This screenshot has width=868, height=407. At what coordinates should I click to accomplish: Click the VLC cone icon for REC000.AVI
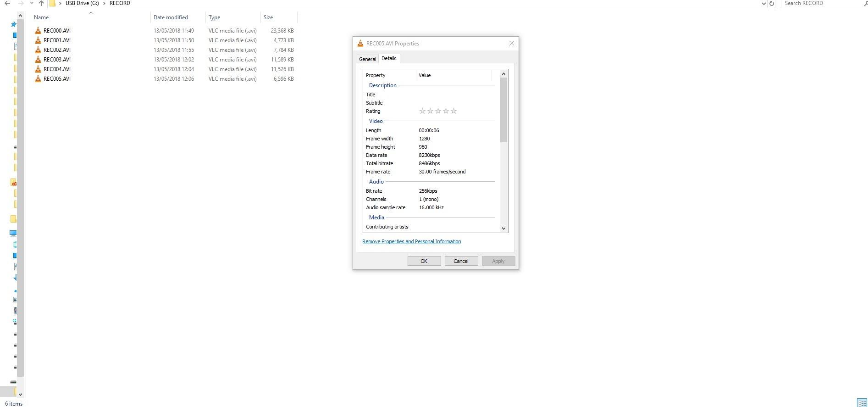(x=38, y=31)
